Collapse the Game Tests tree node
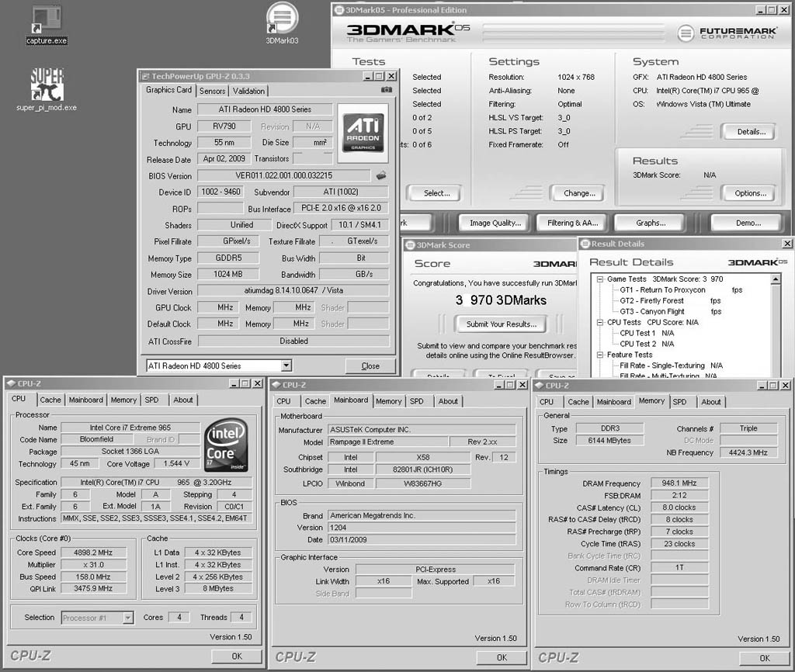 pos(600,279)
